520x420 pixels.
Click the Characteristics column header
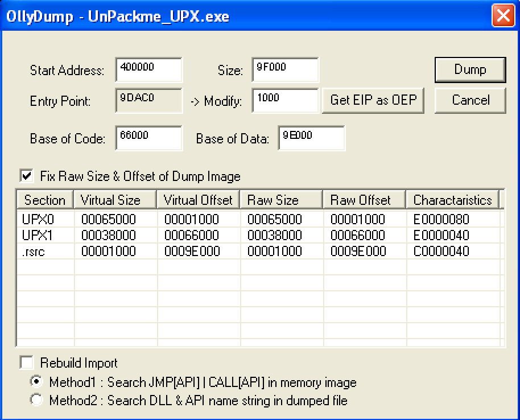pos(453,200)
